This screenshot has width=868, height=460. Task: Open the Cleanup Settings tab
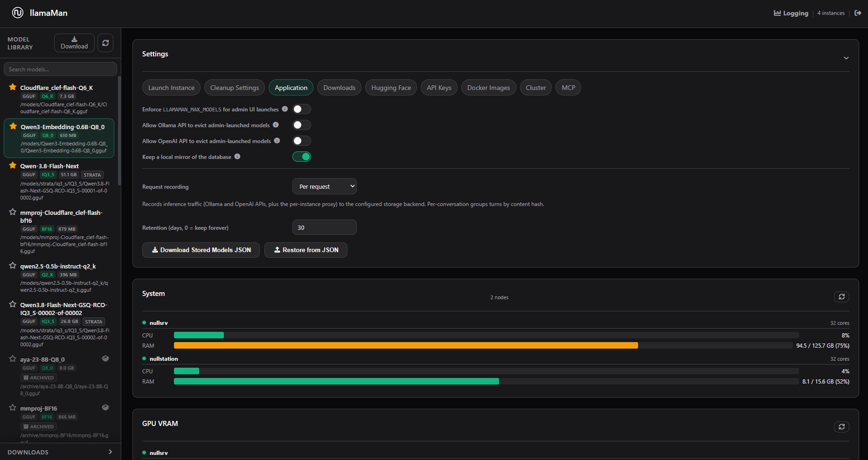pyautogui.click(x=235, y=88)
